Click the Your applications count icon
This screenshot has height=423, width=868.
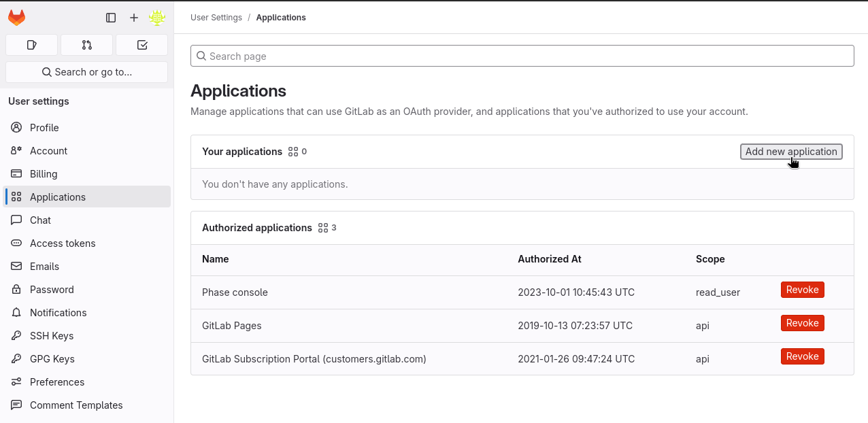click(x=293, y=152)
